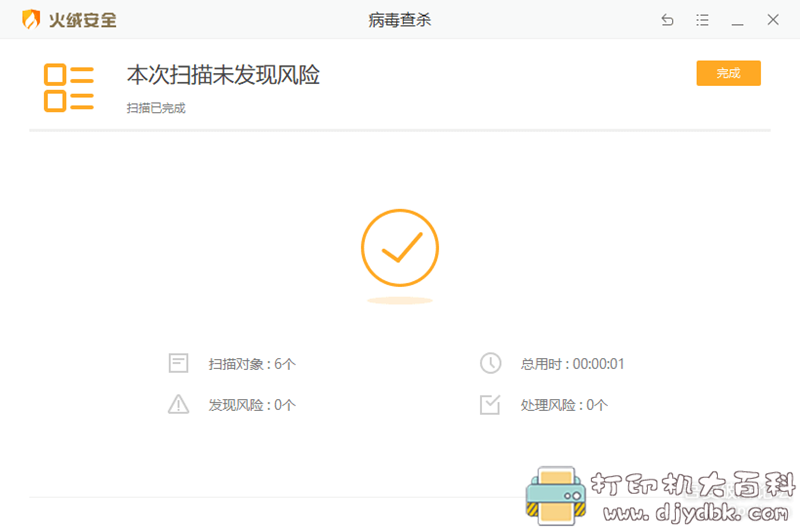The height and width of the screenshot is (527, 800).
Task: Click the warning triangle icon beside 发现风险
Action: click(x=179, y=404)
